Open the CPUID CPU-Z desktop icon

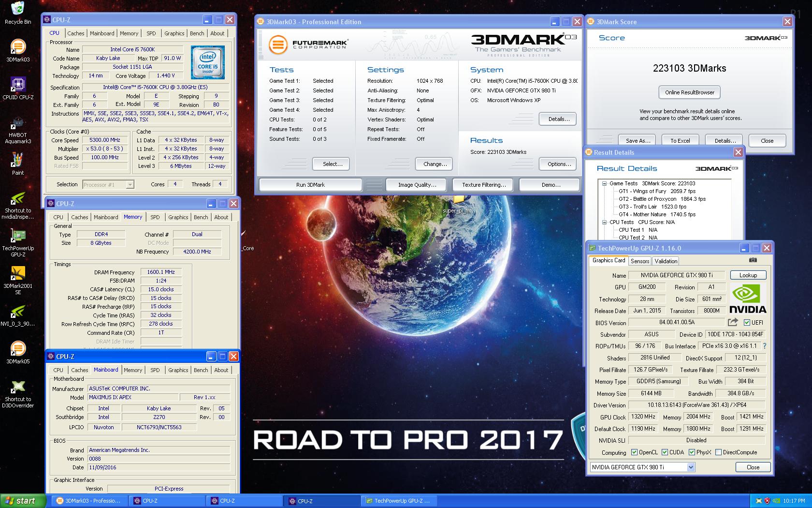pos(18,88)
